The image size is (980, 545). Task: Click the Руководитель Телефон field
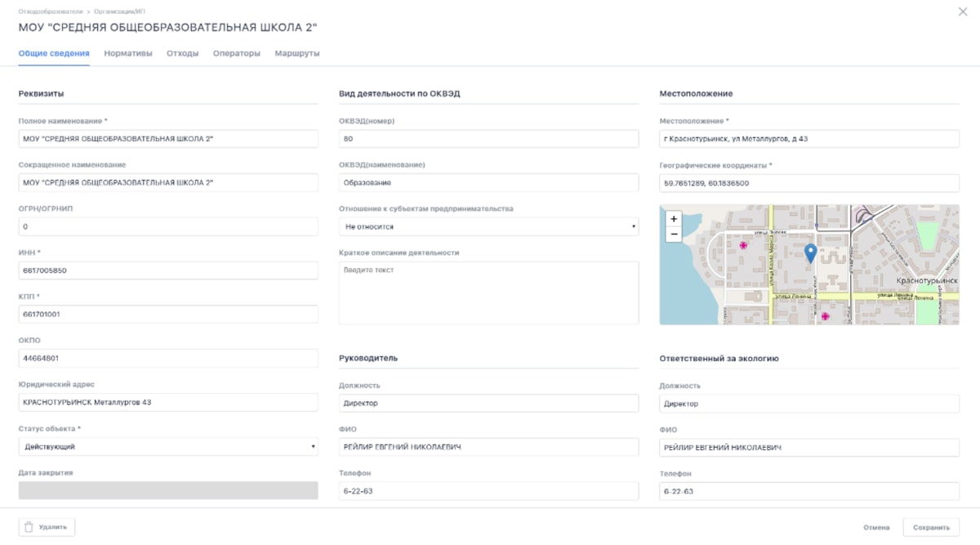[x=488, y=491]
